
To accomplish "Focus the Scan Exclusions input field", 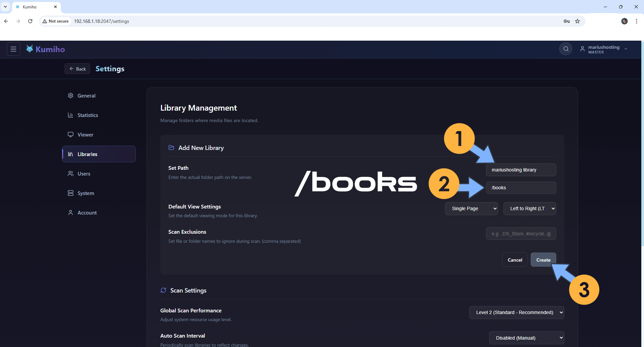I will tap(521, 234).
